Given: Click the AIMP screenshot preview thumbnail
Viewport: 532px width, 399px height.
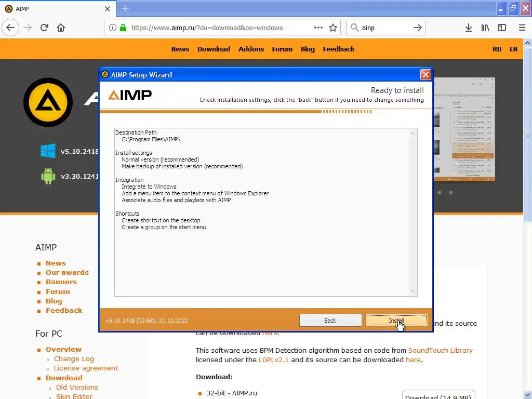Looking at the screenshot, I should tap(464, 129).
